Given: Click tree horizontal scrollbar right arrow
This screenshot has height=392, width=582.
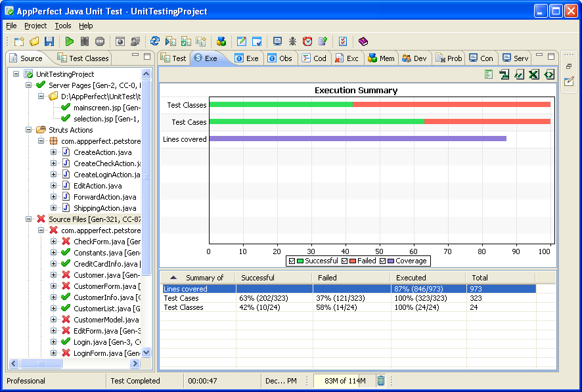Looking at the screenshot, I should click(135, 364).
